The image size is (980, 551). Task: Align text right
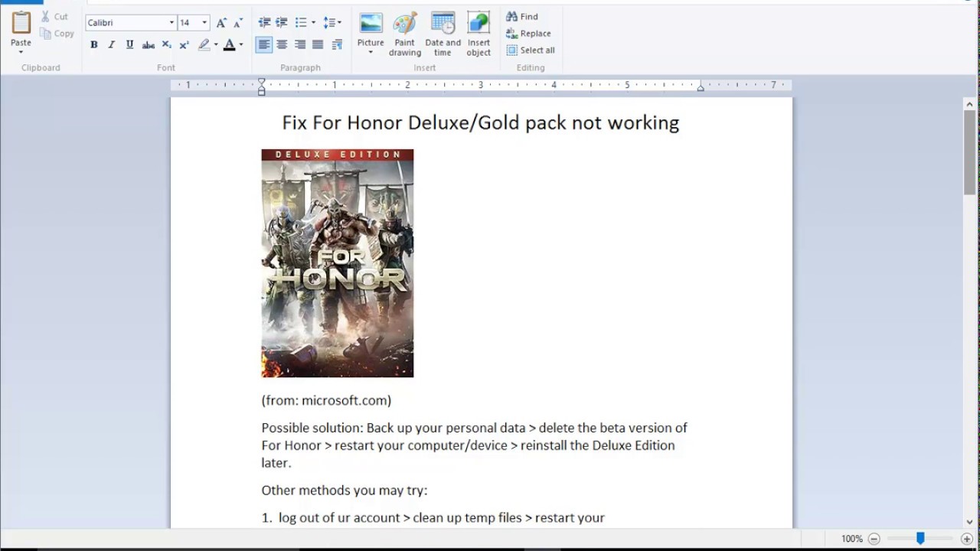point(300,45)
